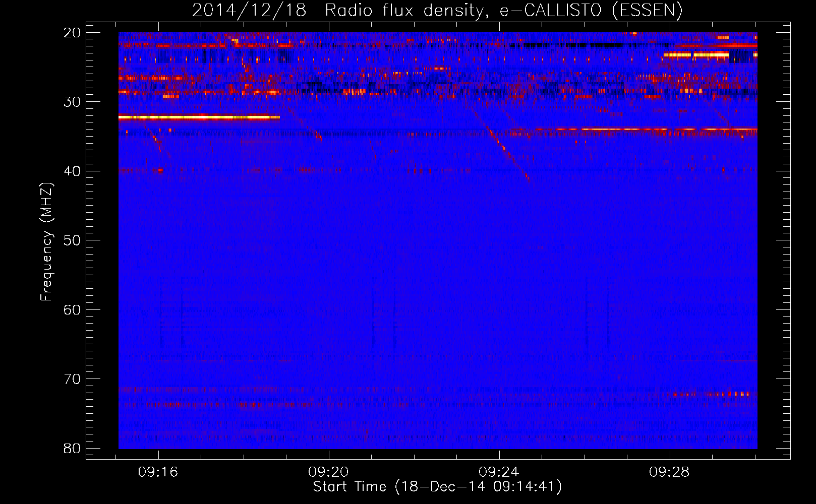Click the 80 frequency tick label

[x=72, y=448]
